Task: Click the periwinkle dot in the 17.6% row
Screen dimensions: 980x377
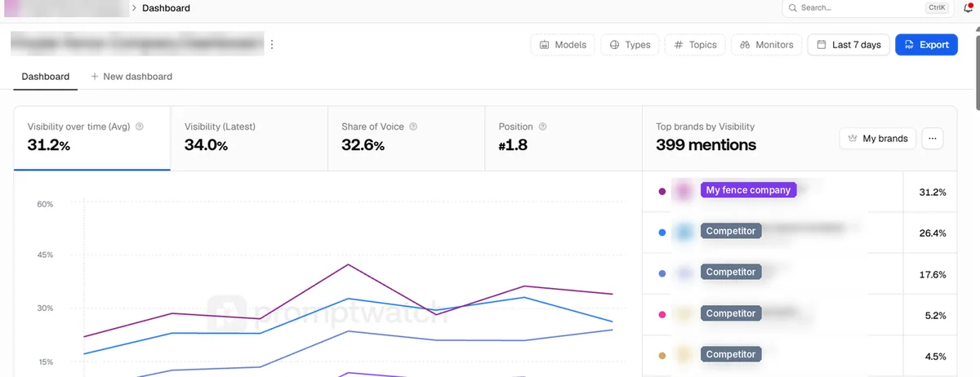Action: click(x=662, y=273)
